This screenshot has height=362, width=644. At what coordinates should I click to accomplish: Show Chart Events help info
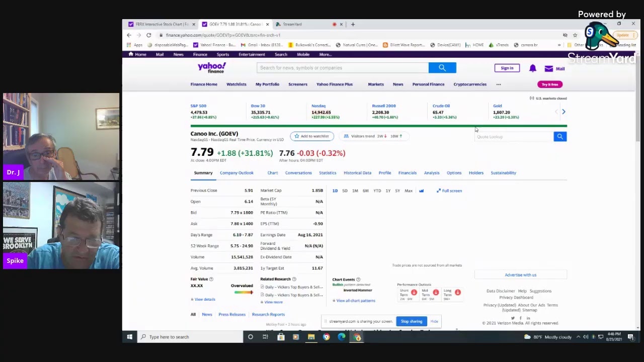pos(358,280)
